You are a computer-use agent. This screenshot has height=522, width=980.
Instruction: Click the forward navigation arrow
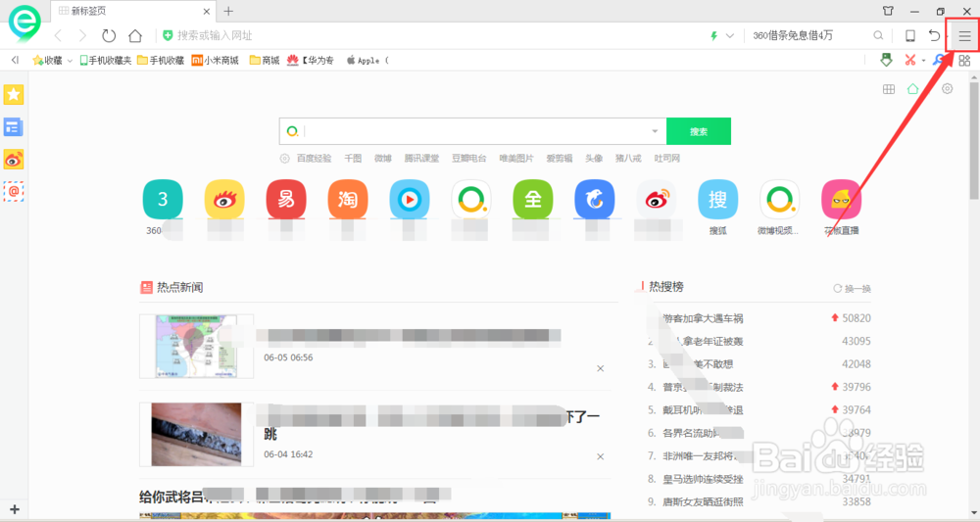[82, 35]
